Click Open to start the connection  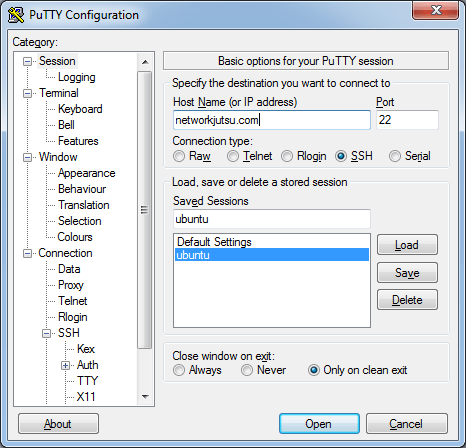[319, 424]
